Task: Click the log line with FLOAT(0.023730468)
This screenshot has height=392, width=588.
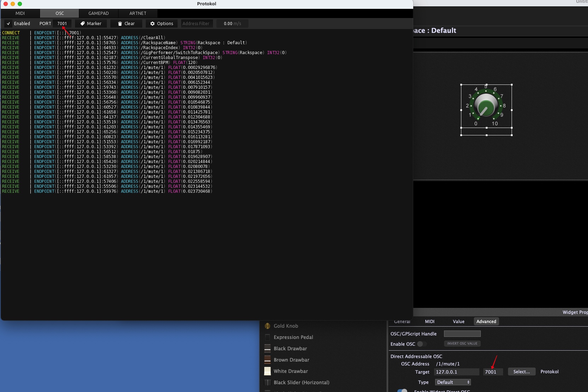Action: point(107,191)
